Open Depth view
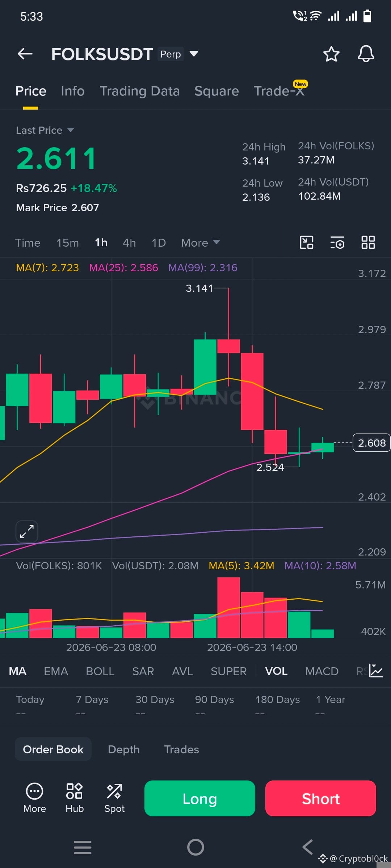This screenshot has width=391, height=868. pyautogui.click(x=124, y=749)
